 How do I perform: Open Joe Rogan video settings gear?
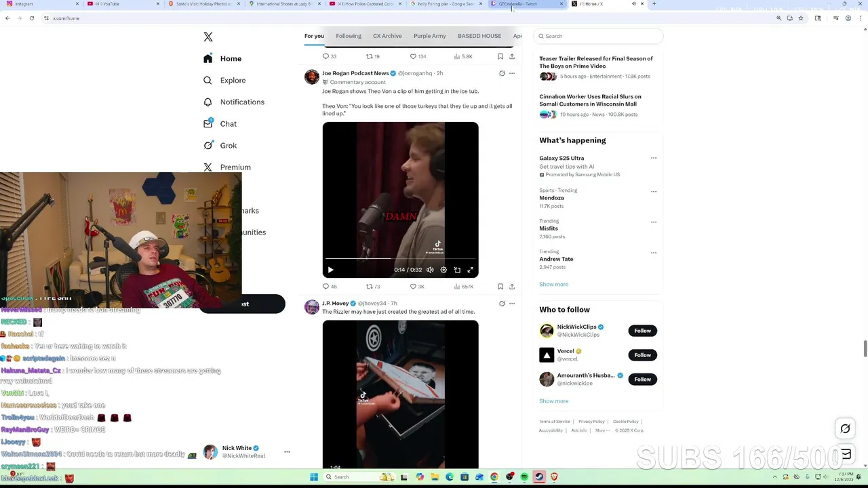443,270
